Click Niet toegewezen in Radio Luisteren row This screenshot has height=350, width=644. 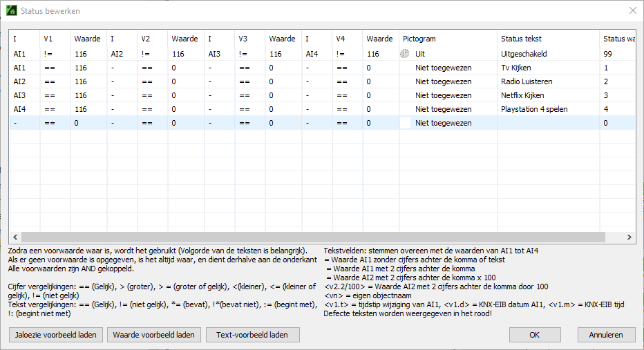[443, 81]
